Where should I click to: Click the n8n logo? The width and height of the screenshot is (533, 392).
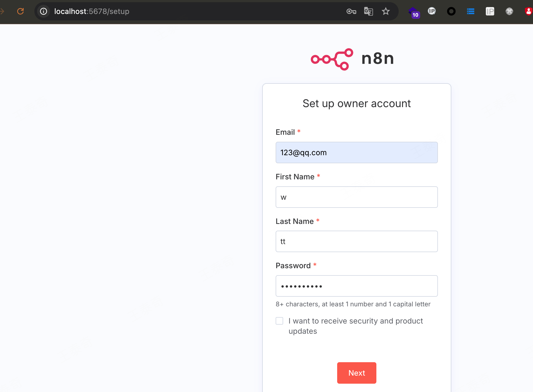(x=352, y=59)
